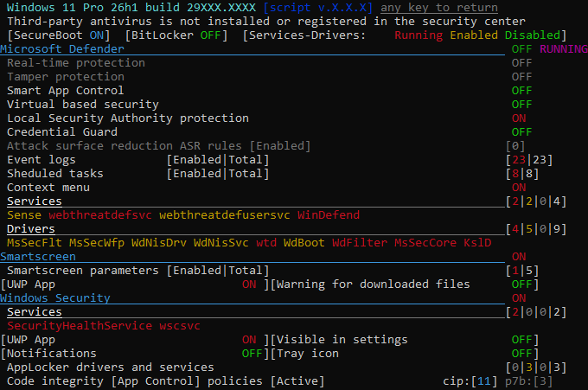The height and width of the screenshot is (390, 588).
Task: Click the yellow 'Enabled' legend word
Action: click(x=474, y=35)
